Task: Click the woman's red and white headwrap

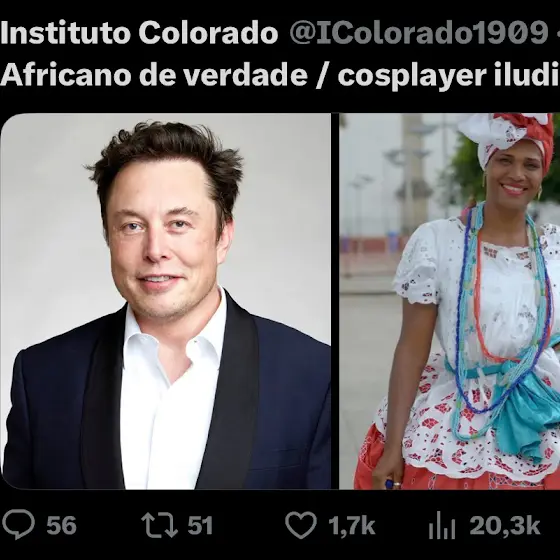Action: pos(505,137)
